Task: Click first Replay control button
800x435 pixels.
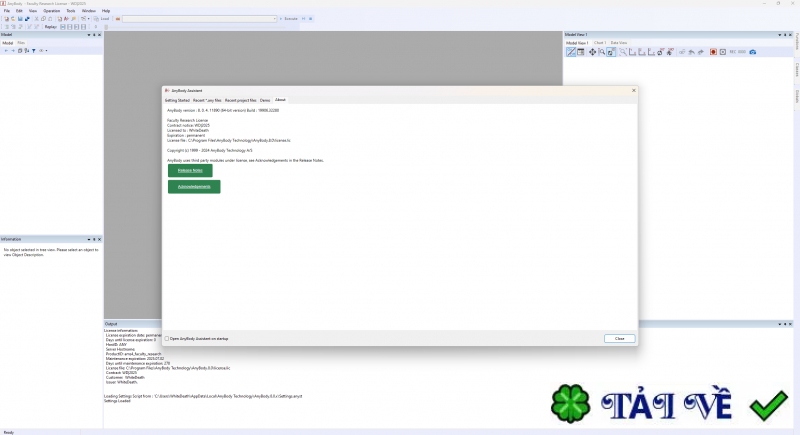Action: pyautogui.click(x=63, y=27)
